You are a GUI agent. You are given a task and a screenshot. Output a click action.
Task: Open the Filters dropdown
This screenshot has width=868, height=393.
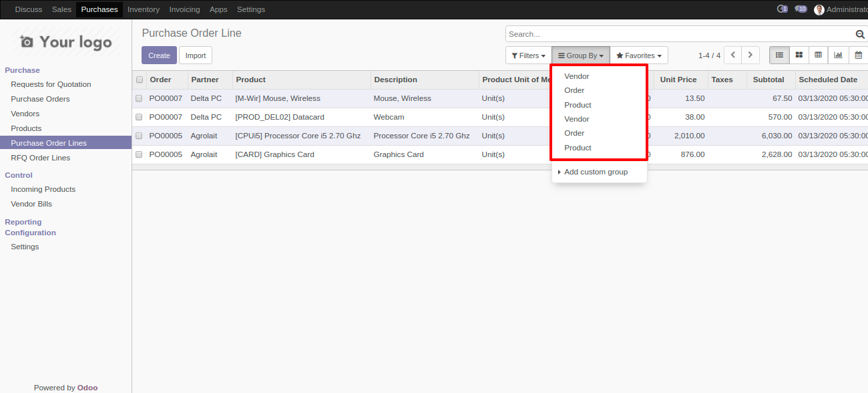tap(528, 55)
